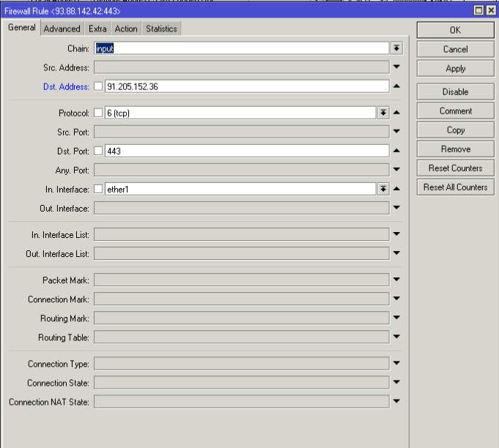Confirm the rule with OK
499x448 pixels.
455,30
